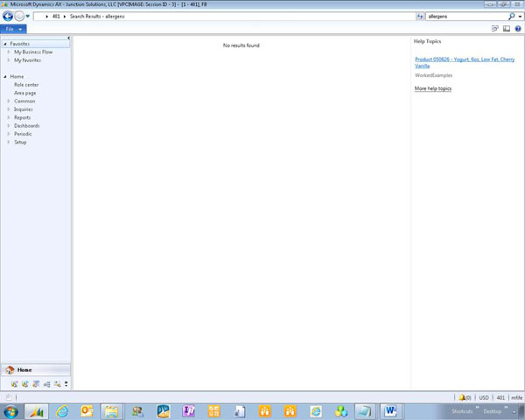Expand the Reports node
This screenshot has width=525, height=420.
(9, 117)
